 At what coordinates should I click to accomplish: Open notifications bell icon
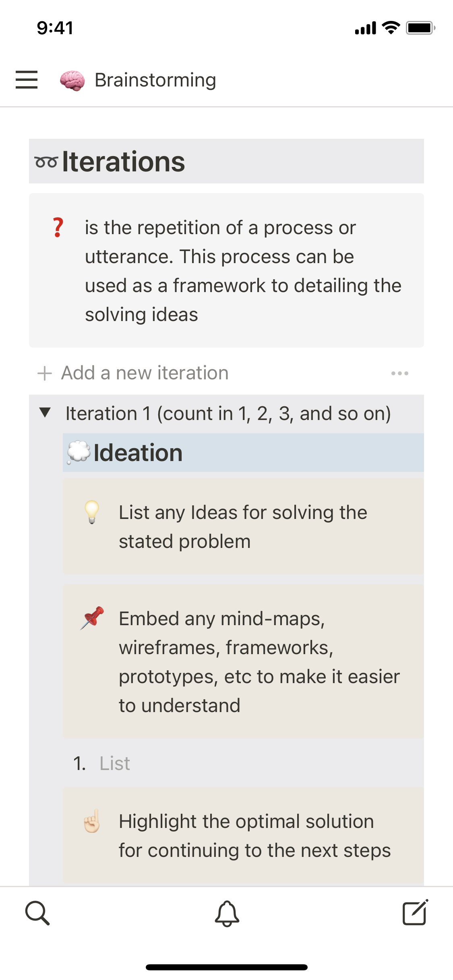tap(227, 913)
